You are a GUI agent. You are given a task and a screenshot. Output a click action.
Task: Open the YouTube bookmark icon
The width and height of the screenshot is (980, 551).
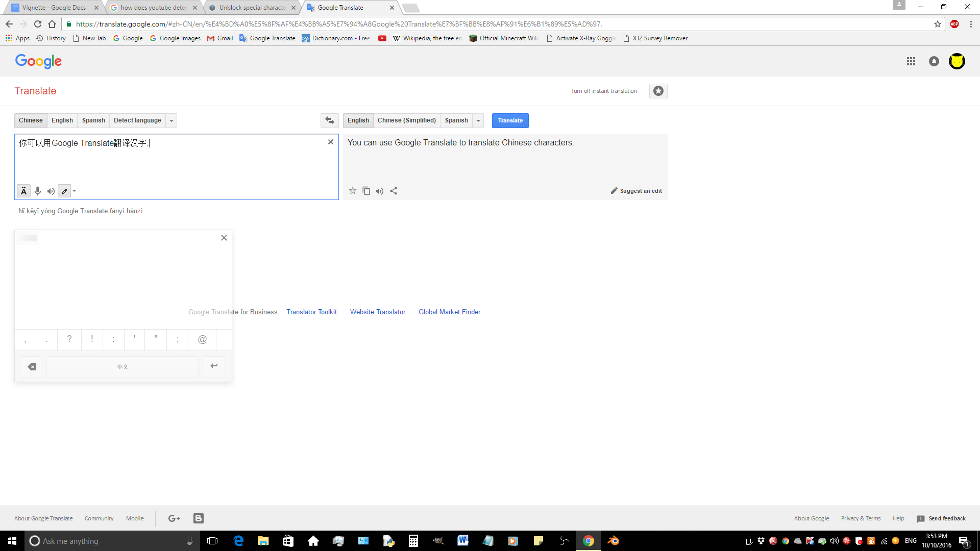coord(382,38)
